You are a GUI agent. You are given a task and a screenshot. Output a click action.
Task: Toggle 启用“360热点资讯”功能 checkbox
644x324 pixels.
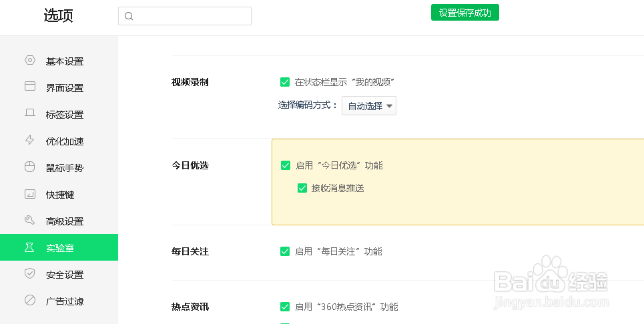click(284, 307)
